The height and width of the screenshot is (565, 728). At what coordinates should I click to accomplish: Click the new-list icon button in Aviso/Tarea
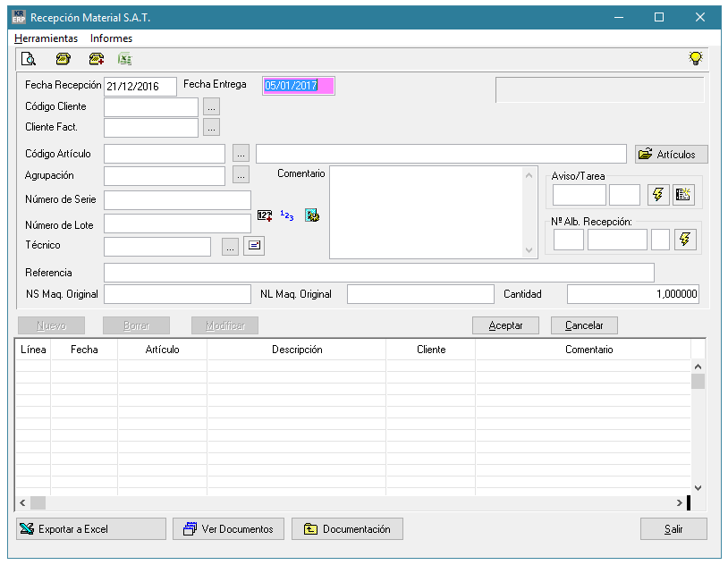pyautogui.click(x=683, y=195)
